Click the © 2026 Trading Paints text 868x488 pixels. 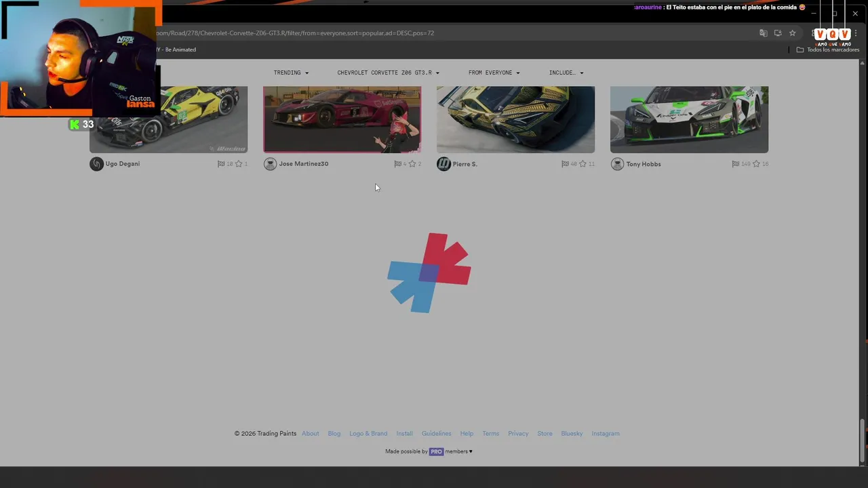tap(265, 434)
